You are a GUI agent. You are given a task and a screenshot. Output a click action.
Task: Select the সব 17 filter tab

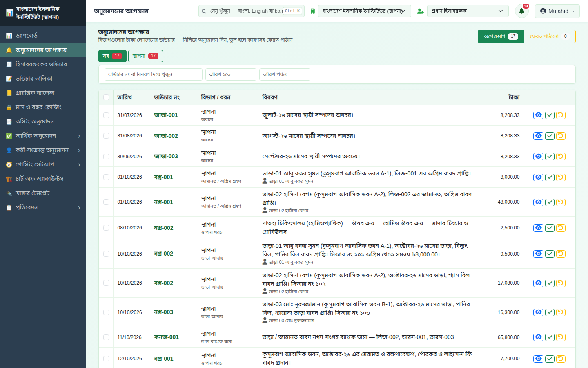point(112,56)
